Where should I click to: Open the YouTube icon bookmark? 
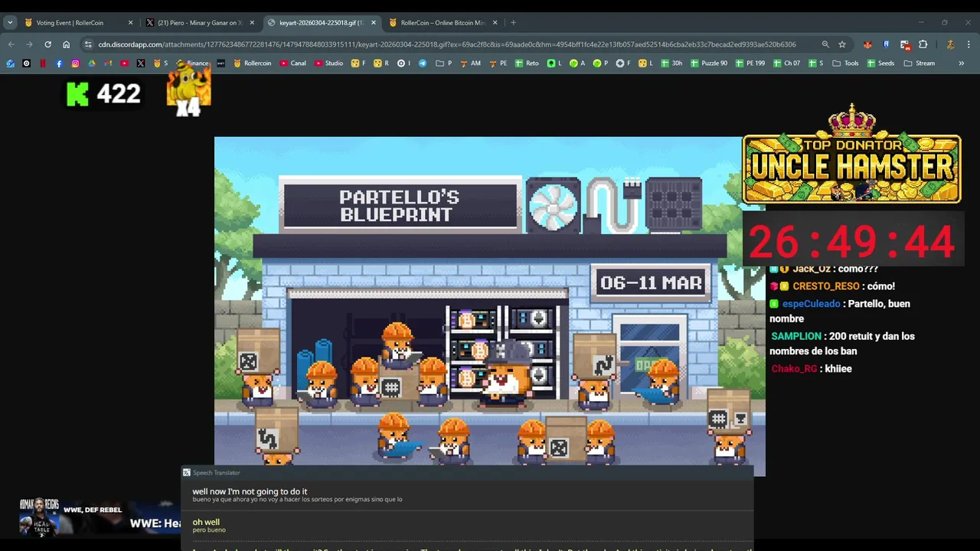pos(124,64)
